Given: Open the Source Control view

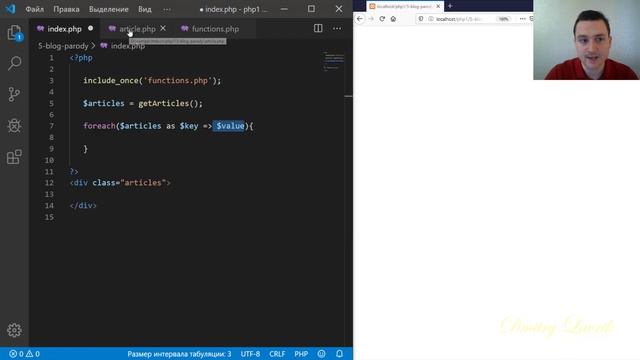Looking at the screenshot, I should 14,94.
